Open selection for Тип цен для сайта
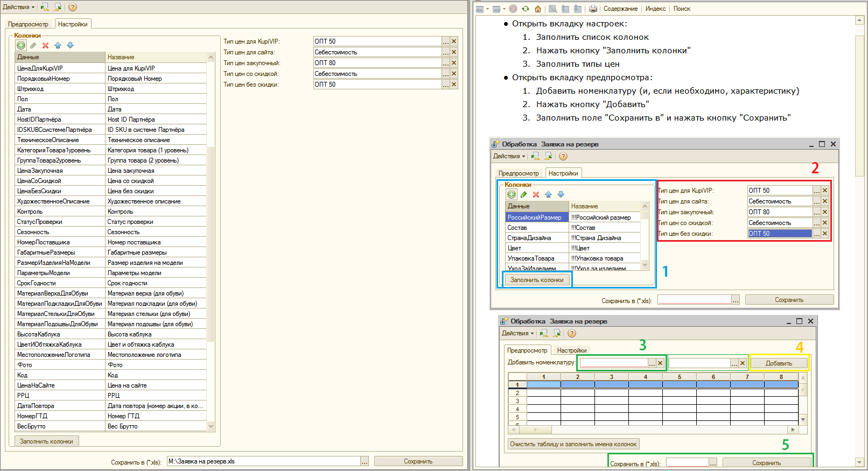 click(x=445, y=52)
